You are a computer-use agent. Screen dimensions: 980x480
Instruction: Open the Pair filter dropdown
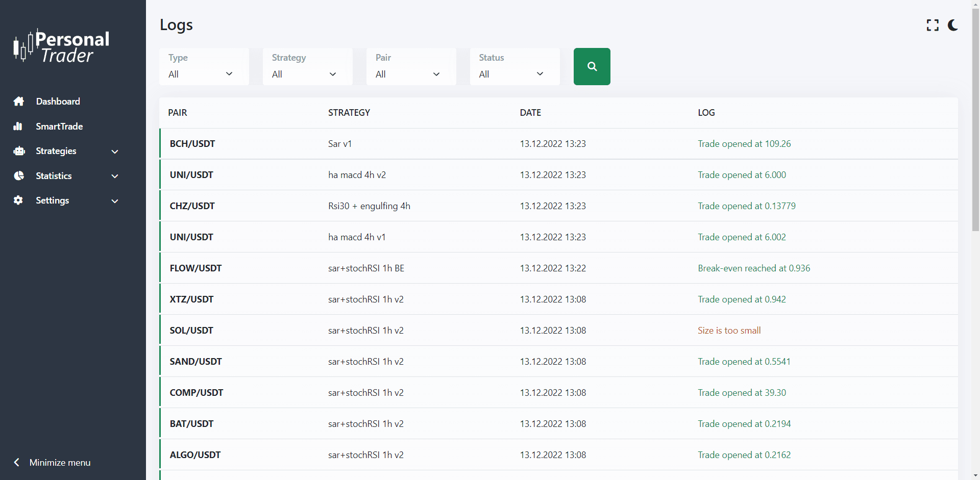(x=410, y=67)
